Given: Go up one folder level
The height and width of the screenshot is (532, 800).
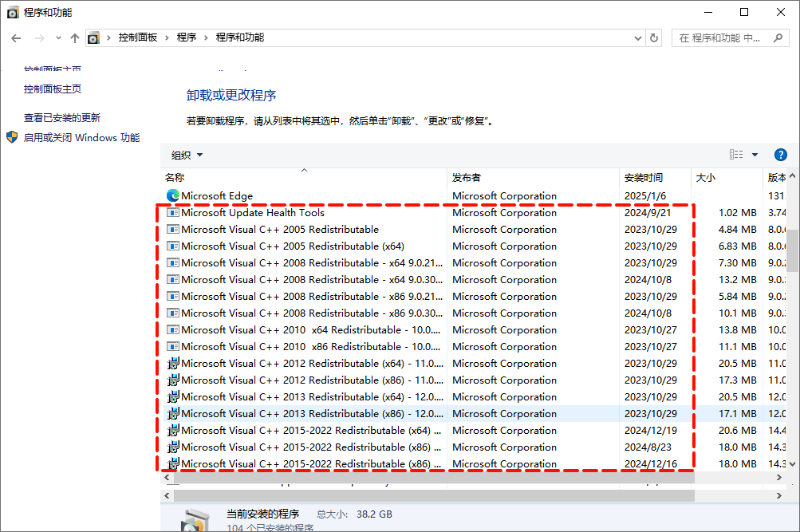Looking at the screenshot, I should (75, 38).
